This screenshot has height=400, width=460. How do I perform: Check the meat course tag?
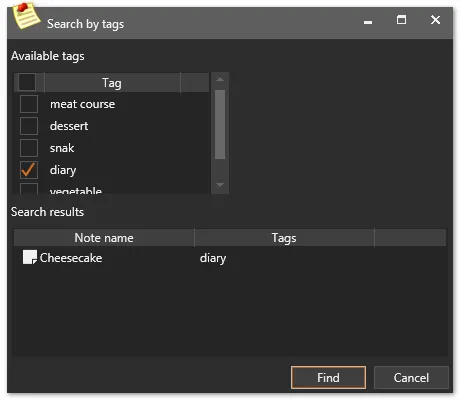[x=29, y=104]
